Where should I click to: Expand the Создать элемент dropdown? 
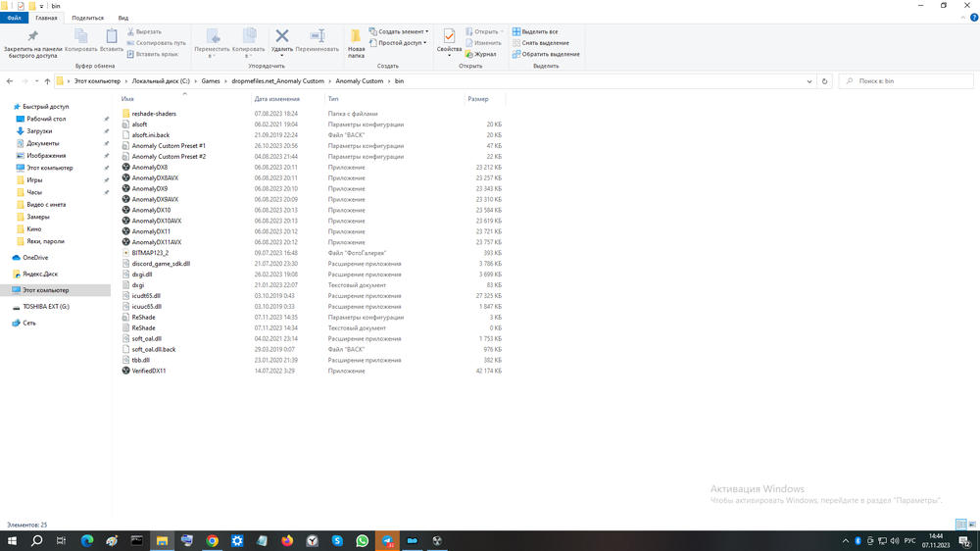tap(402, 31)
